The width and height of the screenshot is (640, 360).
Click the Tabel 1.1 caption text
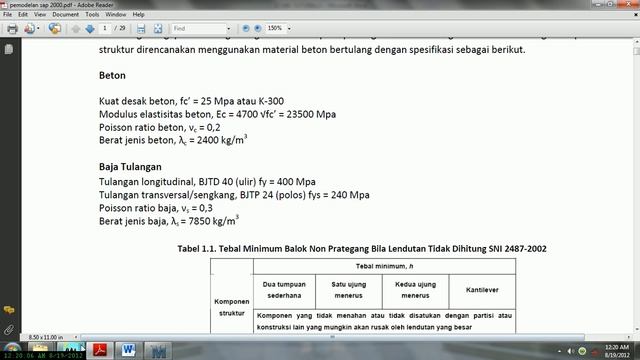click(362, 249)
